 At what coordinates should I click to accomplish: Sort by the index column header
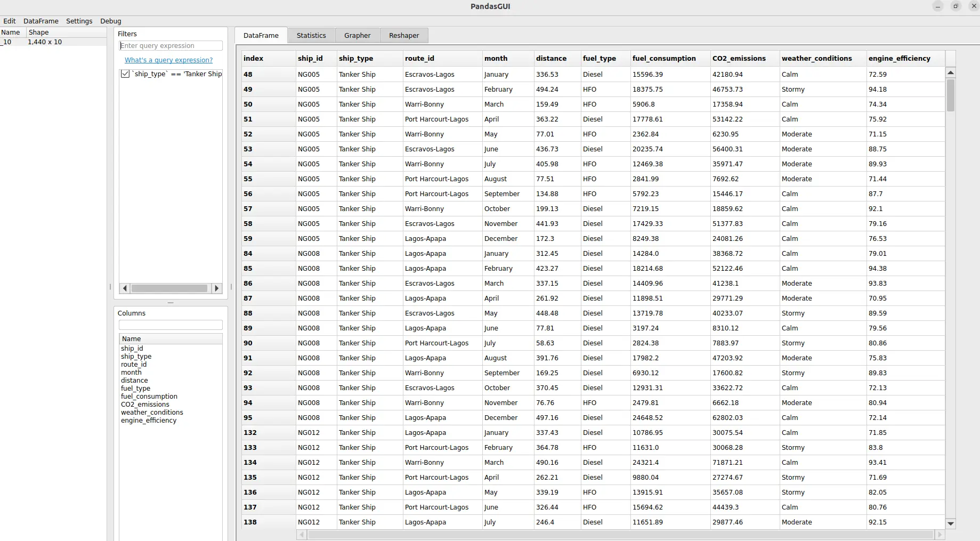coord(269,59)
